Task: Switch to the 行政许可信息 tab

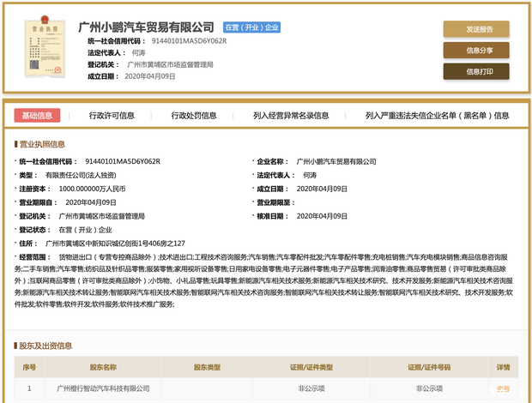Action: pyautogui.click(x=112, y=115)
